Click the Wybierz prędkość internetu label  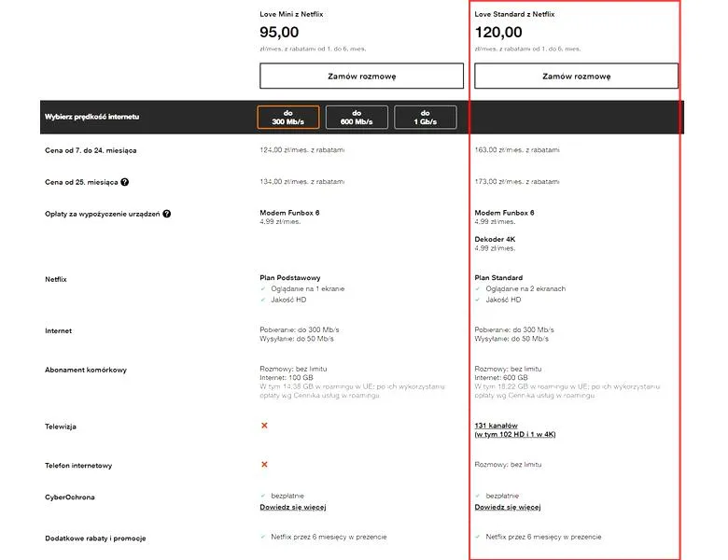tap(91, 117)
